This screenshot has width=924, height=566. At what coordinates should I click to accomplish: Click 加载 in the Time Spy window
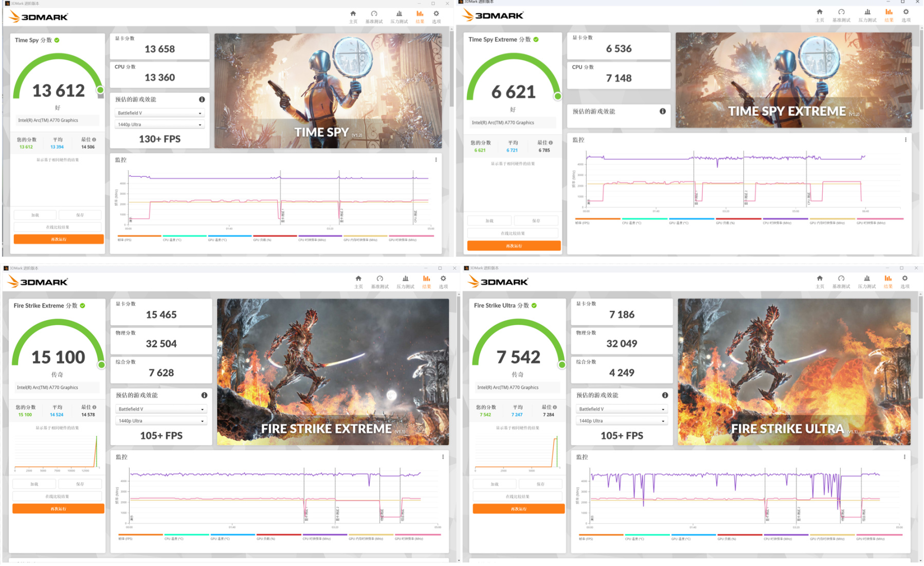[x=35, y=215]
